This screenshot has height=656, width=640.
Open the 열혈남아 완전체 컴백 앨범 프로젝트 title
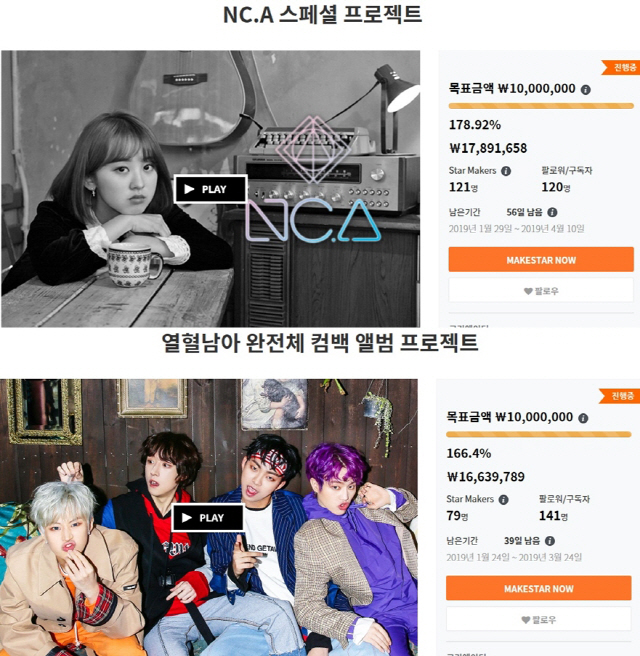click(x=320, y=342)
